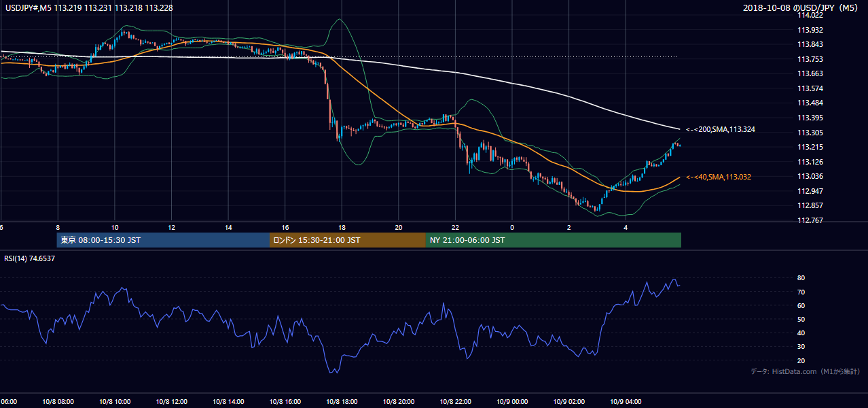This screenshot has width=868, height=408.
Task: Click price axis value 113.395
Action: point(810,118)
